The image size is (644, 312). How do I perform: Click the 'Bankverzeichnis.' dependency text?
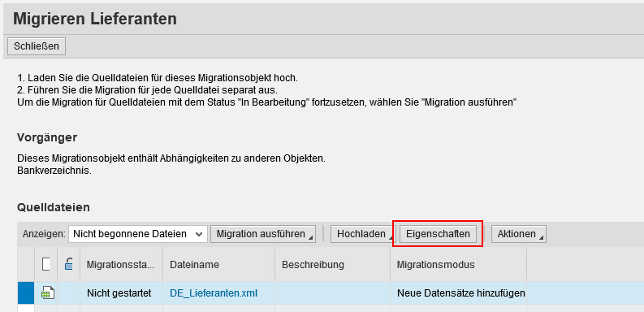tap(54, 171)
